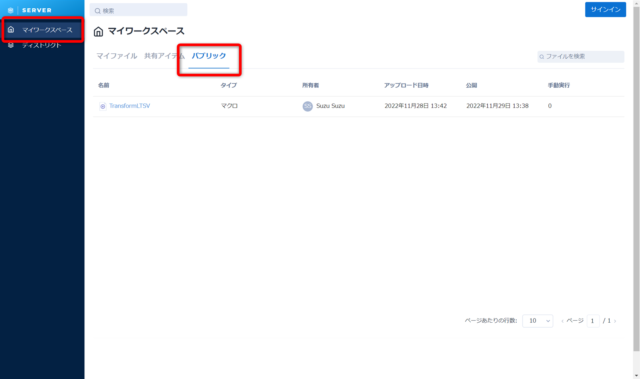Click the manual run count 0
The image size is (640, 379).
(x=550, y=106)
